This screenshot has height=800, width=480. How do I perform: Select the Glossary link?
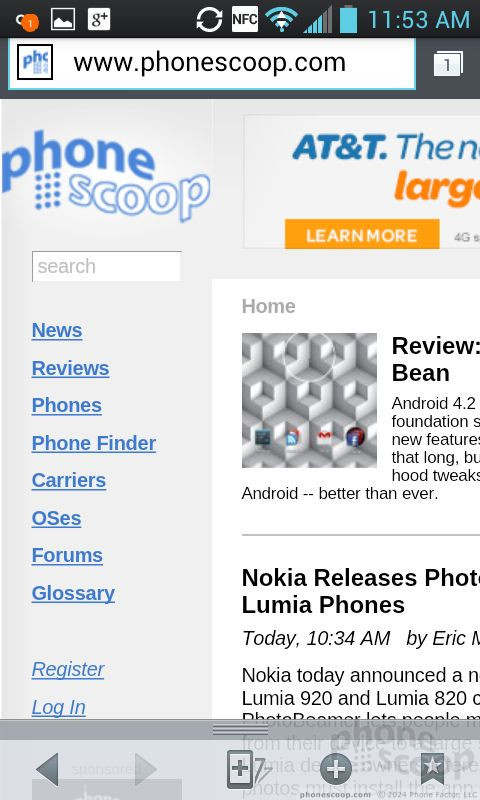(73, 593)
